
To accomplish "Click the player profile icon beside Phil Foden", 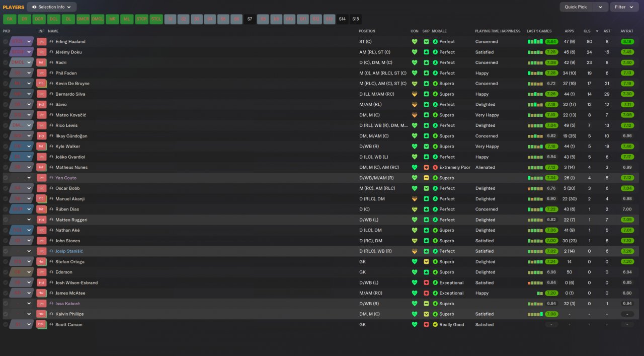I will tap(51, 73).
